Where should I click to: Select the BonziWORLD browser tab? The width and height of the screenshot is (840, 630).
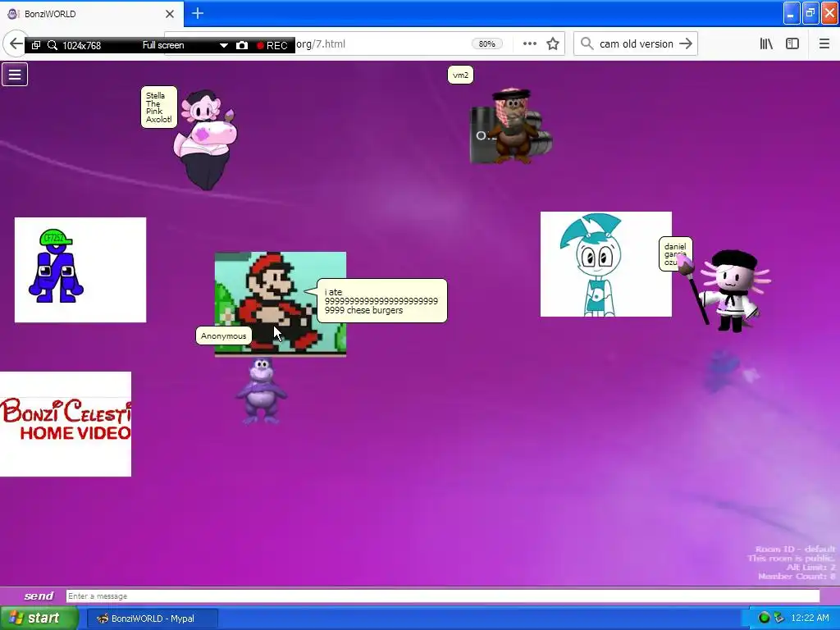click(x=91, y=14)
